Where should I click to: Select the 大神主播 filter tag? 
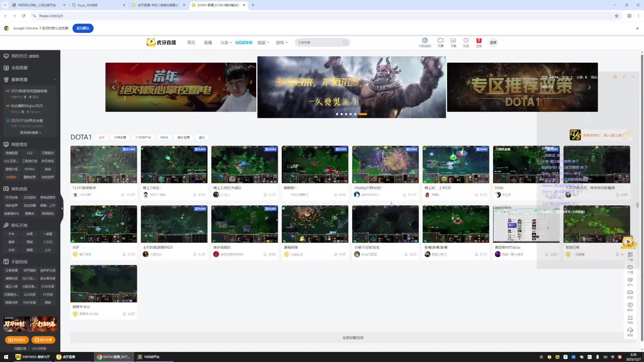pyautogui.click(x=120, y=137)
